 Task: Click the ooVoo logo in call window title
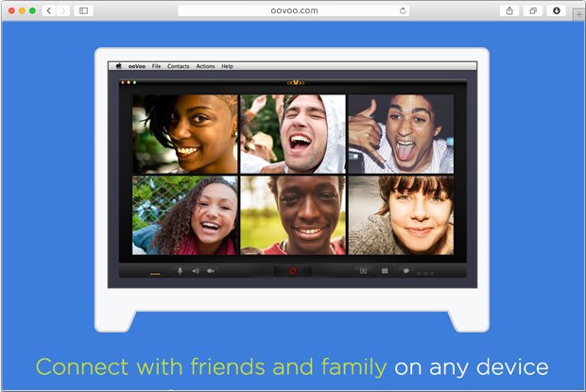[x=296, y=82]
